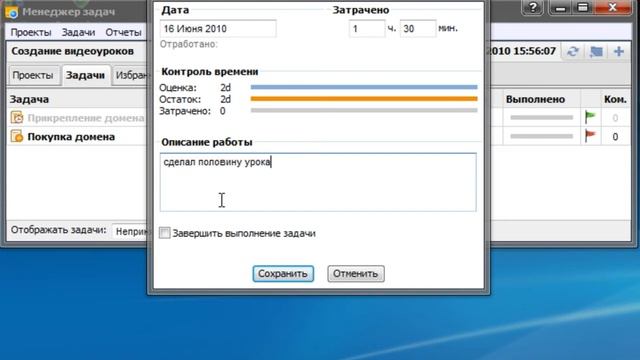Screen dimensions: 640x360
Task: Click the Описание работы text area
Action: click(318, 182)
